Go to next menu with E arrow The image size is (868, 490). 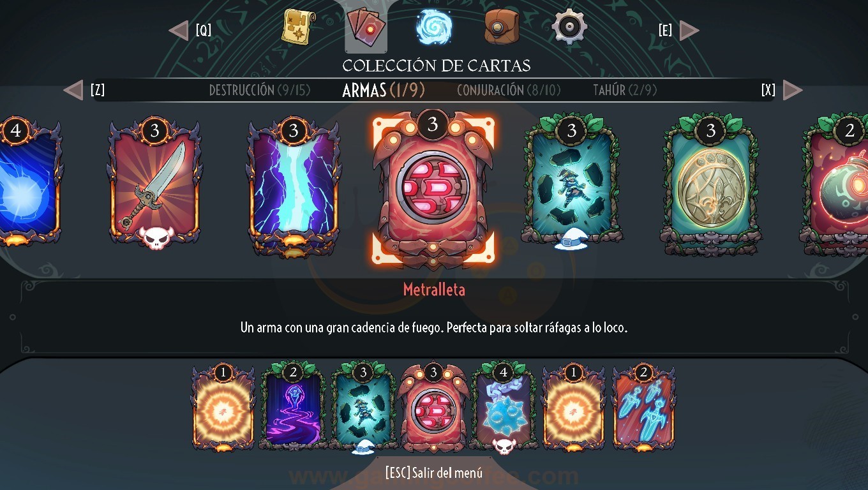pyautogui.click(x=689, y=30)
